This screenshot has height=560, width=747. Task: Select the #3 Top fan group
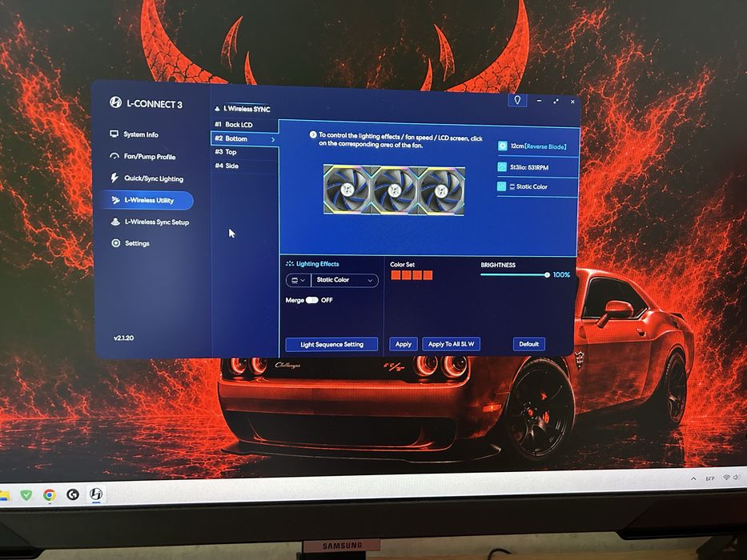(244, 152)
